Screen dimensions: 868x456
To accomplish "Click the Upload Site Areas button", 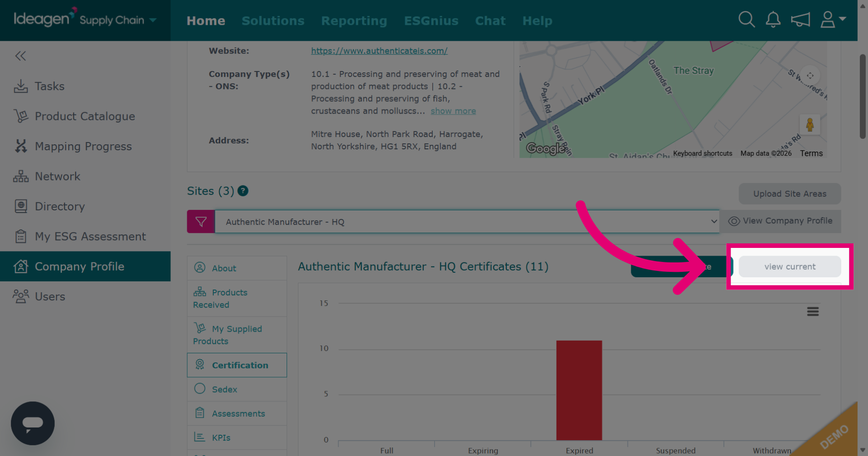I will (790, 194).
